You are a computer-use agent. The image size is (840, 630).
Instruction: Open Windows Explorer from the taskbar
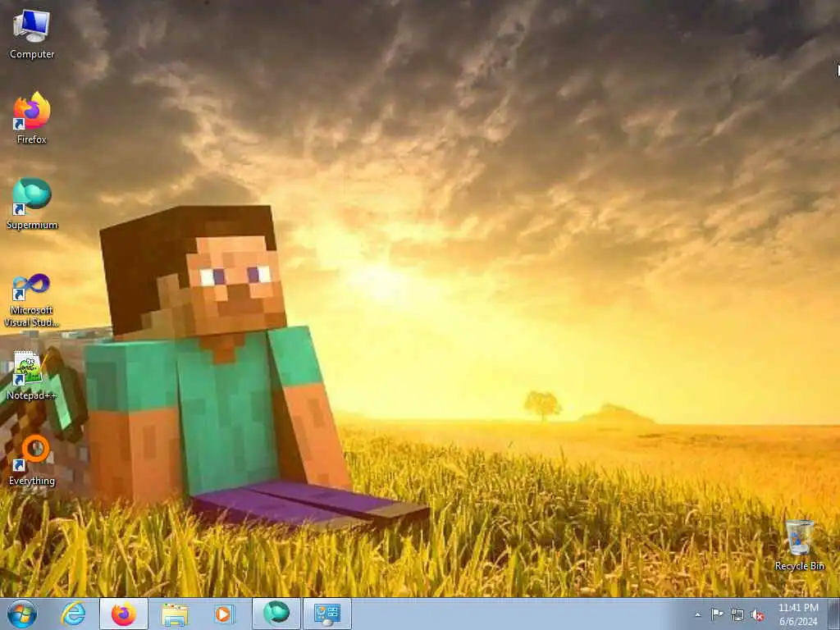click(175, 614)
